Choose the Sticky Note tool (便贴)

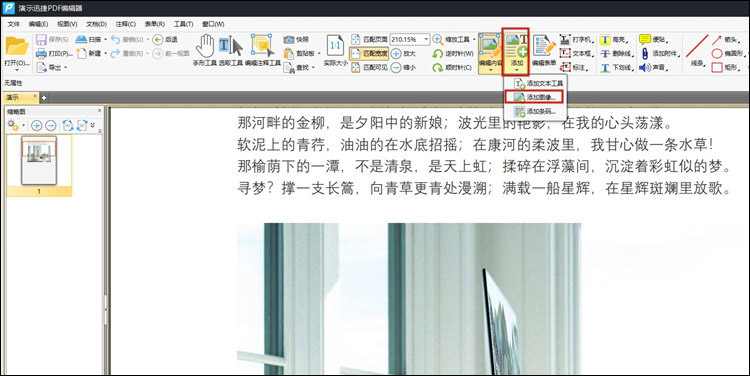[645, 39]
